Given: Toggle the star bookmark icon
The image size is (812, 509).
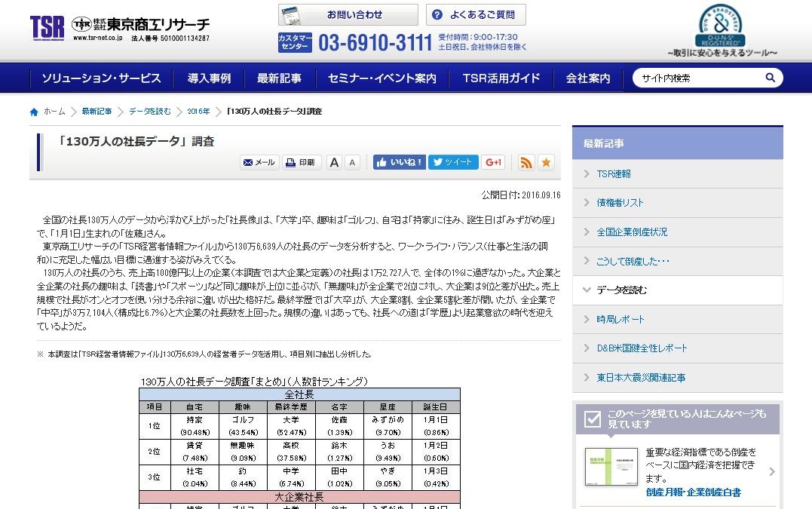Looking at the screenshot, I should click(546, 162).
